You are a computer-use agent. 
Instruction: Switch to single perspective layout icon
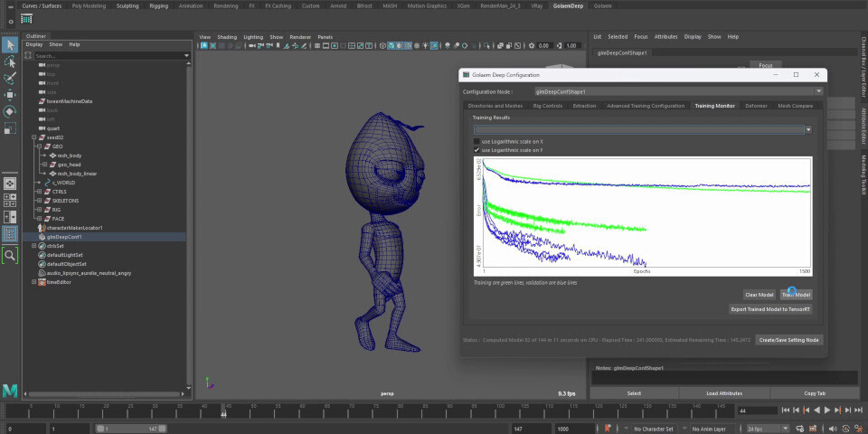(10, 184)
